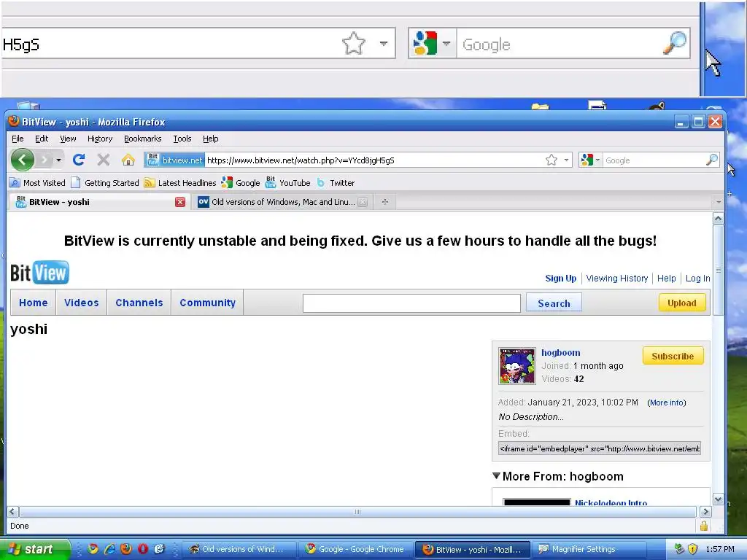The height and width of the screenshot is (560, 747).
Task: Bookmark this page with the star icon
Action: click(551, 160)
